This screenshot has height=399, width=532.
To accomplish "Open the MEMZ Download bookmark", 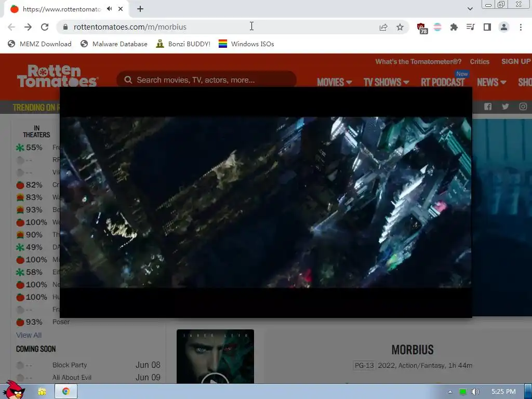I will click(x=39, y=44).
